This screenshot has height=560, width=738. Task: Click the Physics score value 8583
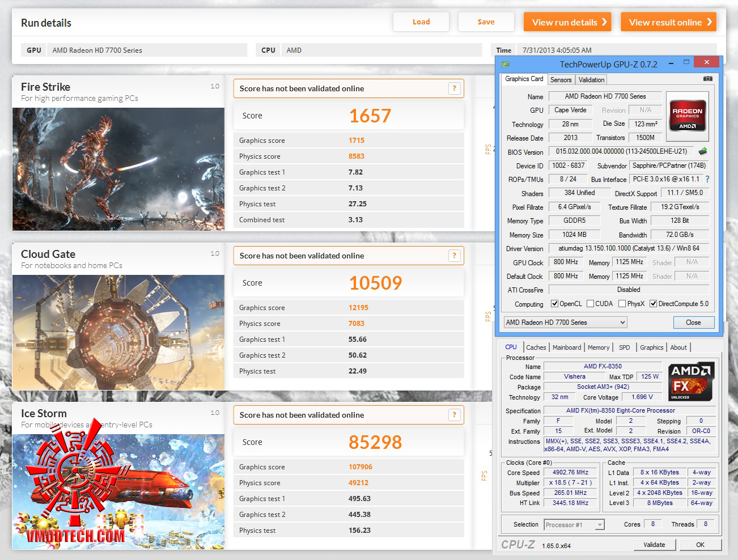tap(357, 156)
